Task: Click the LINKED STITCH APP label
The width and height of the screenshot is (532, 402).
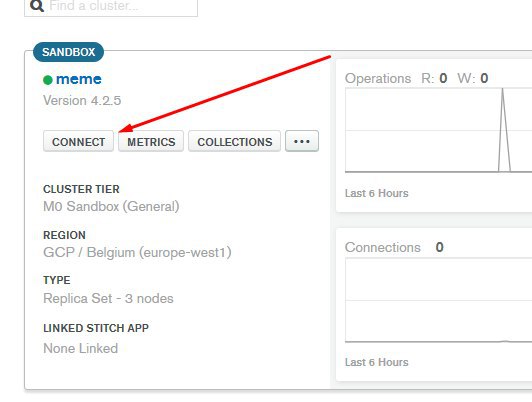Action: pyautogui.click(x=96, y=328)
